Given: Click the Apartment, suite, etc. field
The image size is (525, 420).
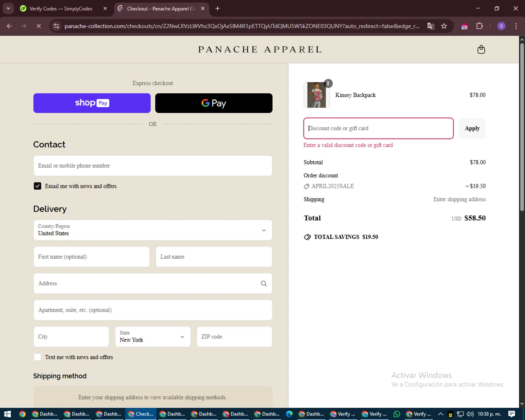Looking at the screenshot, I should [153, 310].
